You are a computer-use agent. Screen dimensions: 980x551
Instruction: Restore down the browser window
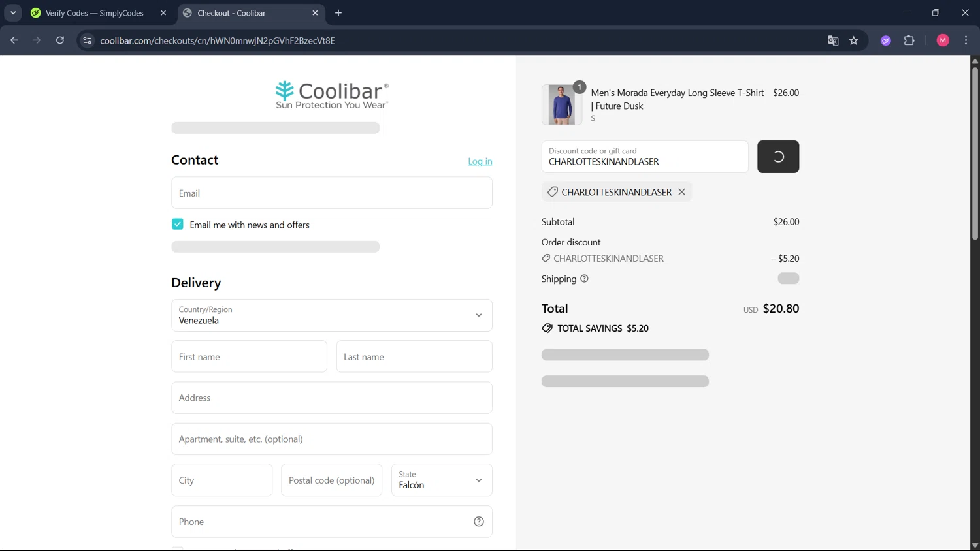click(x=936, y=12)
